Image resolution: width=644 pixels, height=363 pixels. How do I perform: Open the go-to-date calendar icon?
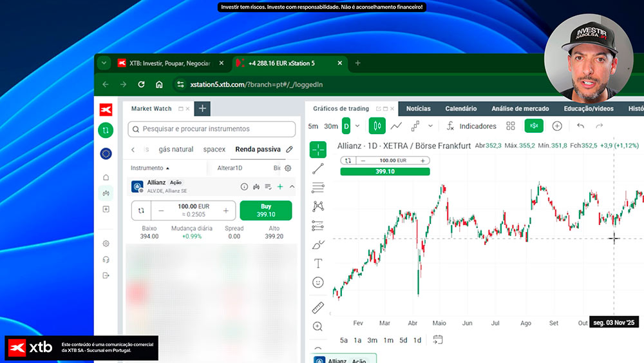(x=438, y=340)
